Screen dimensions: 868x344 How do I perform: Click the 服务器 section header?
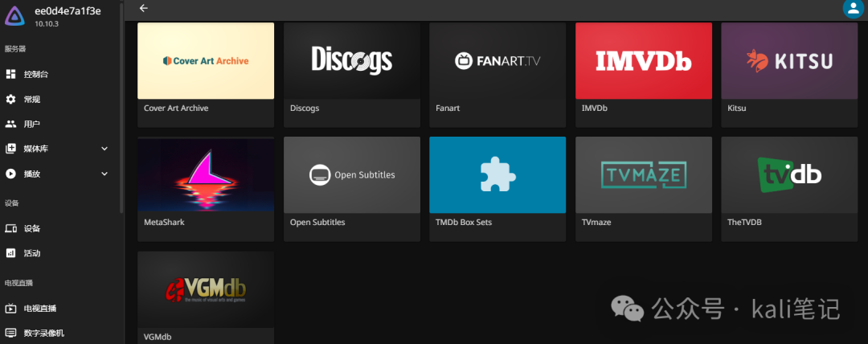click(x=15, y=49)
